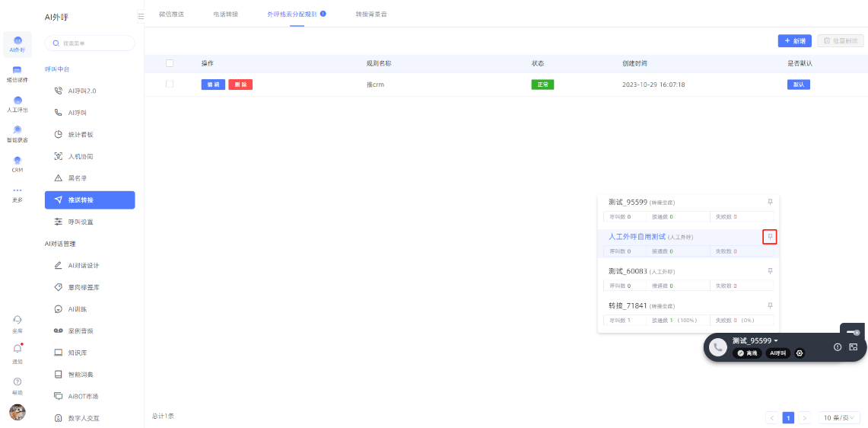Viewport: 868px width, 428px height.
Task: Open the 通知 bell notifications
Action: [x=17, y=350]
